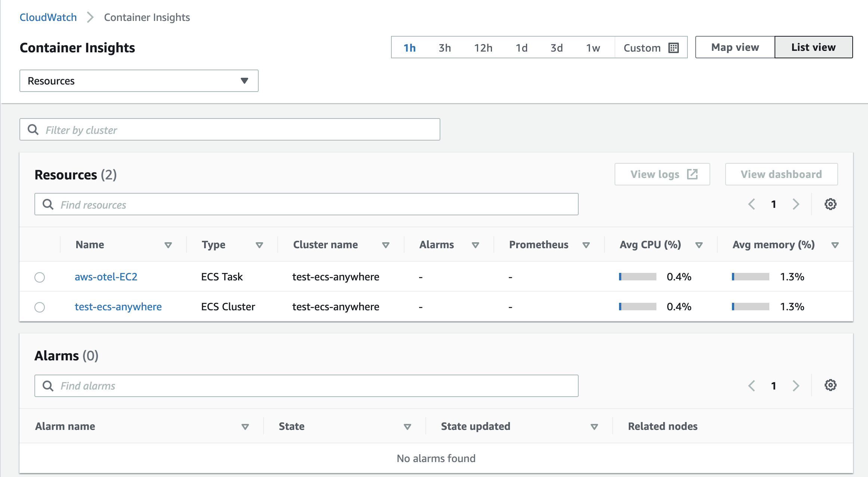Select the 3h time range
This screenshot has height=477, width=868.
(444, 48)
